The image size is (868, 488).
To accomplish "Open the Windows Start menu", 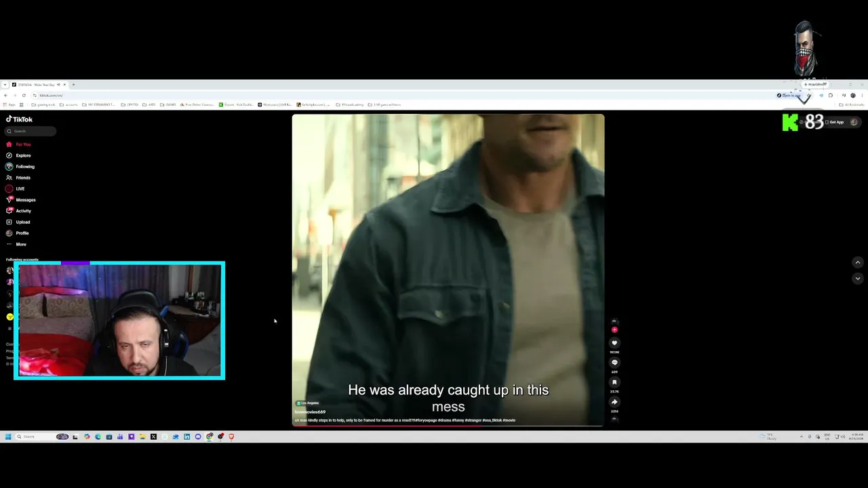I will (x=8, y=436).
